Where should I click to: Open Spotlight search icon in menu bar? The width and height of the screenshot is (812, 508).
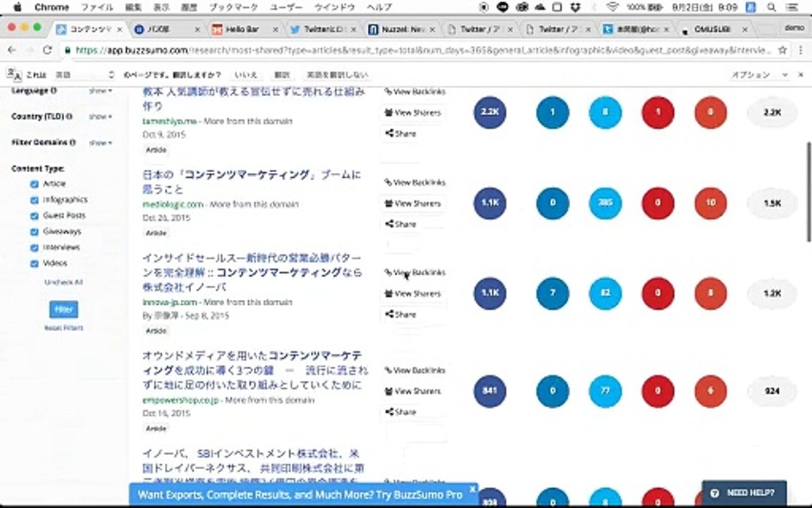(772, 7)
